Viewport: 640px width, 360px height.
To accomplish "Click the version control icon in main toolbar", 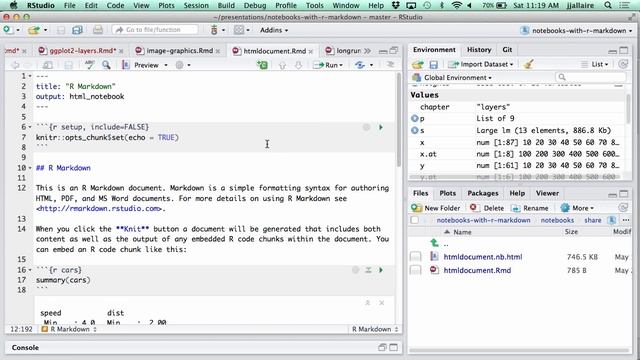I will click(214, 30).
